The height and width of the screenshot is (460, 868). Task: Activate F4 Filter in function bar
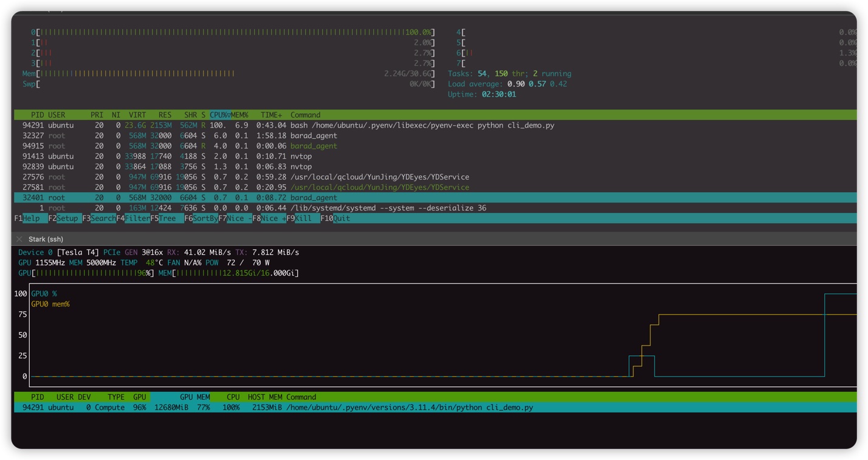(136, 218)
